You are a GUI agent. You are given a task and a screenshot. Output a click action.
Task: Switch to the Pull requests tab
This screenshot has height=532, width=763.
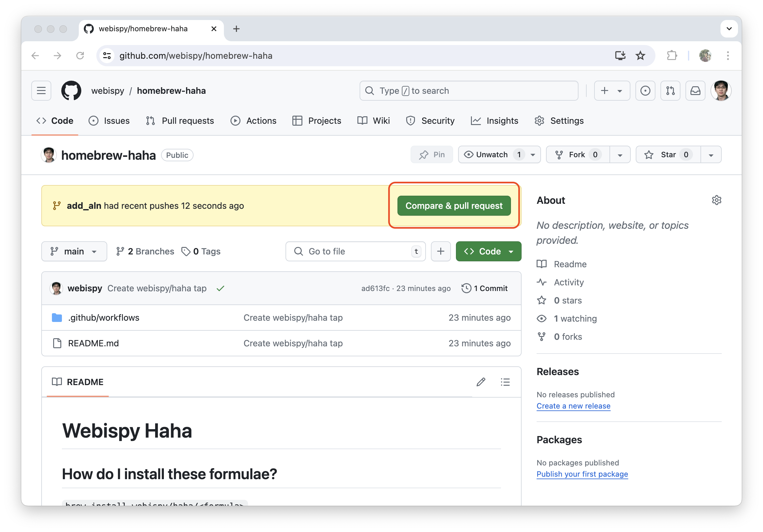pos(180,121)
